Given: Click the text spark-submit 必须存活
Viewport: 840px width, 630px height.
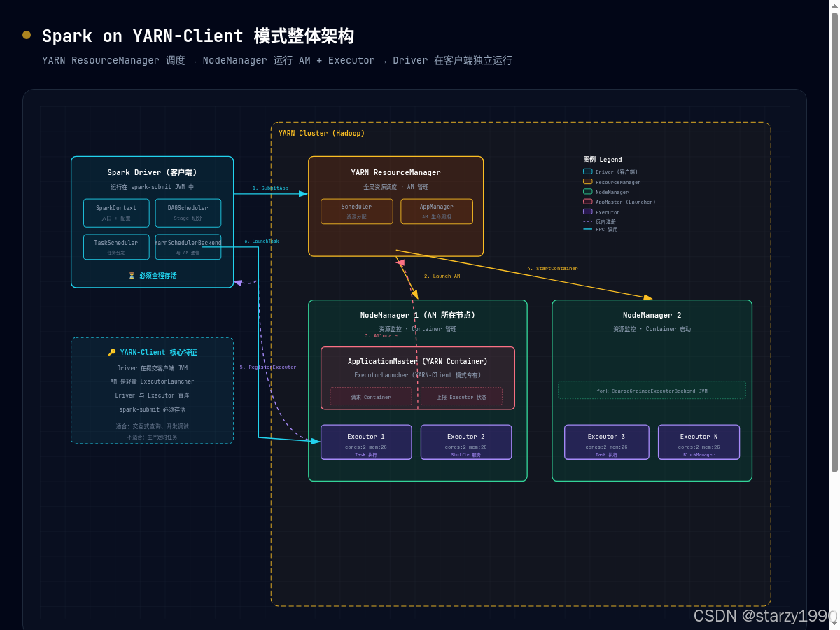Looking at the screenshot, I should [152, 409].
